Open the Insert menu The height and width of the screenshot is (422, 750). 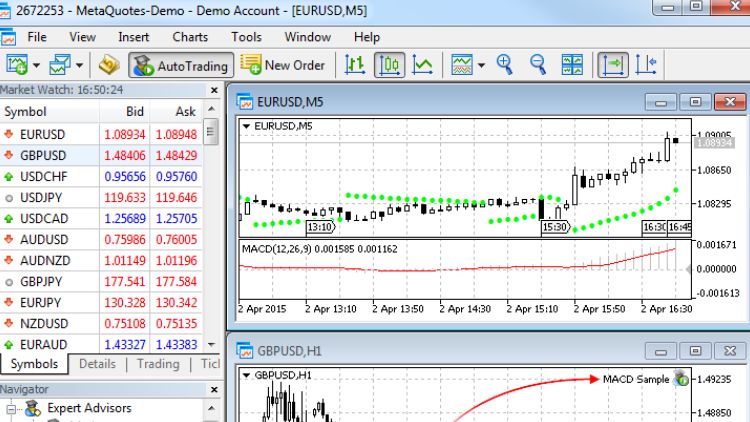(x=133, y=37)
